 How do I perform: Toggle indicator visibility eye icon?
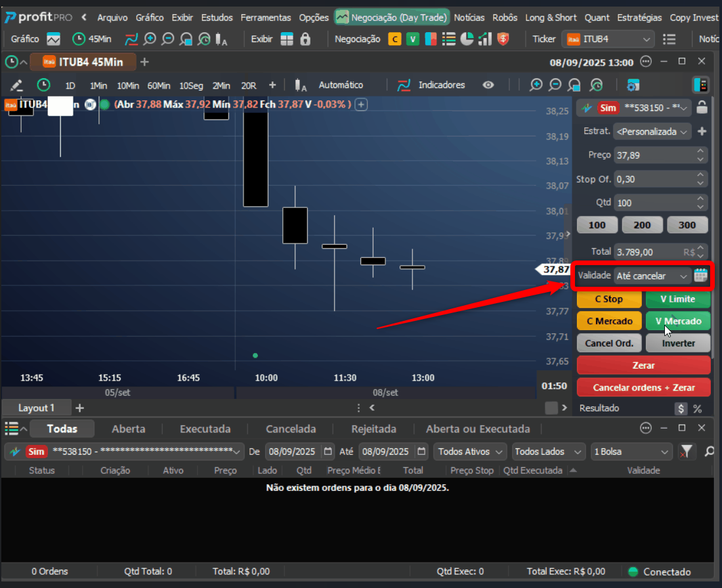pyautogui.click(x=488, y=85)
